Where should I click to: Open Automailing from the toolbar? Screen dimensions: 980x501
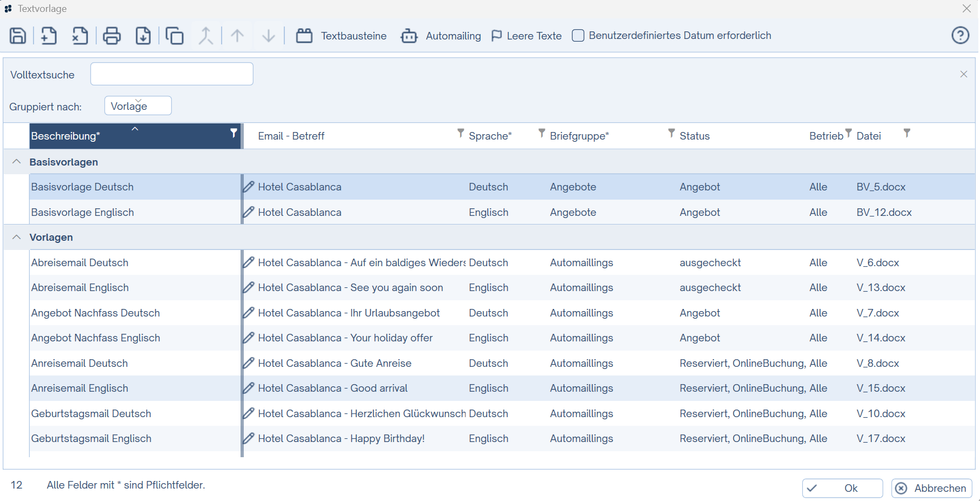click(x=441, y=36)
